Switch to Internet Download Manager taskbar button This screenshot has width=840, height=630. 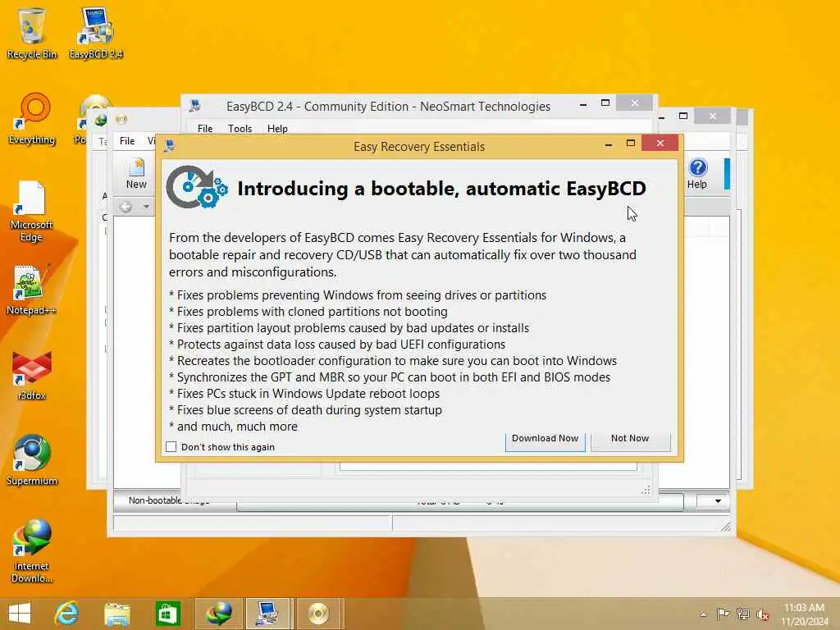[x=218, y=614]
